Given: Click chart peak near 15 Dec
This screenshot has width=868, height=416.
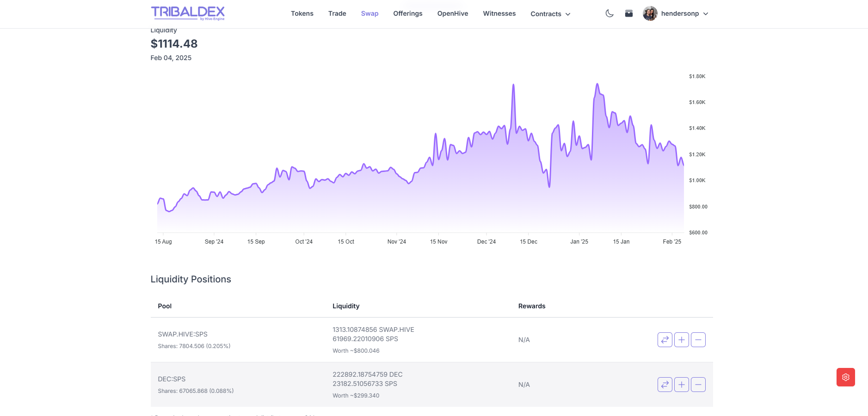Looking at the screenshot, I should (x=513, y=85).
